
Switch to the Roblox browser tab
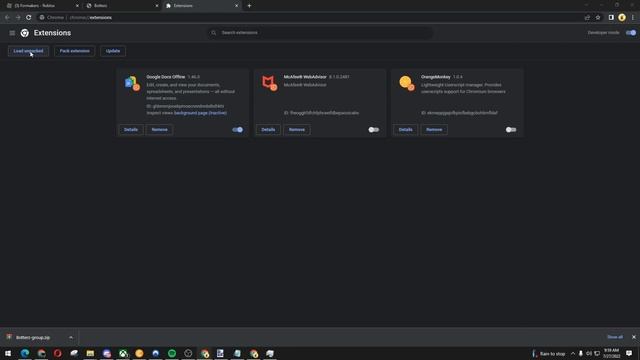point(41,6)
